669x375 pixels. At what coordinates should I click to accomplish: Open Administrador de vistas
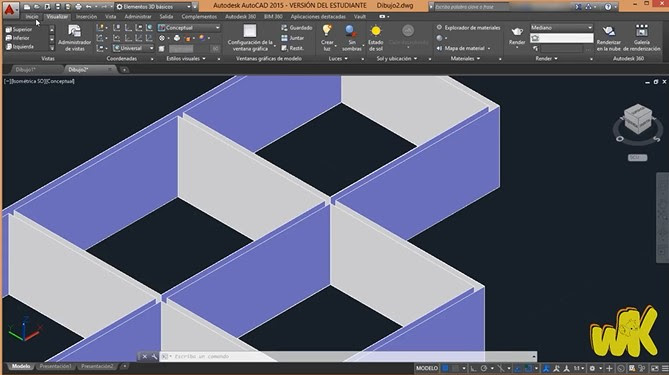(x=75, y=38)
